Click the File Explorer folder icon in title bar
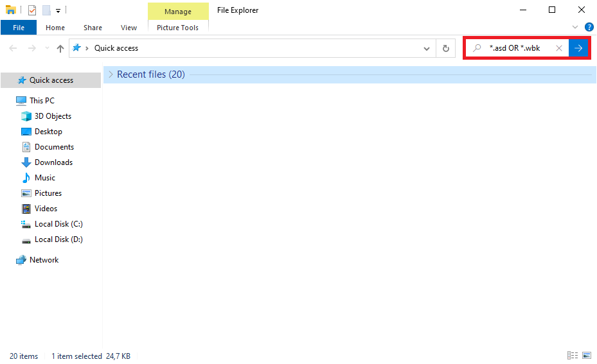Image resolution: width=597 pixels, height=364 pixels. [x=11, y=10]
